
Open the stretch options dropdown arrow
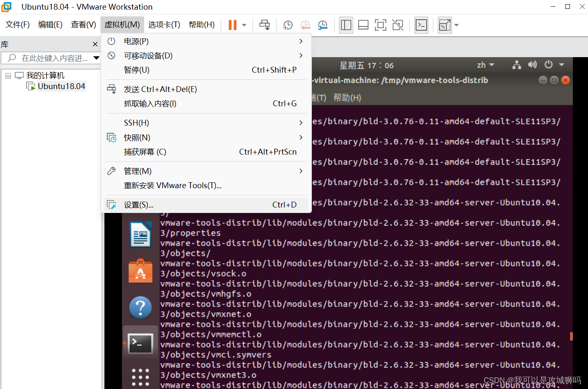[456, 25]
